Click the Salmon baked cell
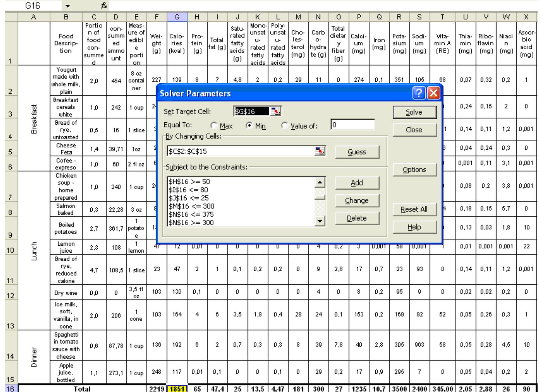540x392 pixels. [x=66, y=209]
